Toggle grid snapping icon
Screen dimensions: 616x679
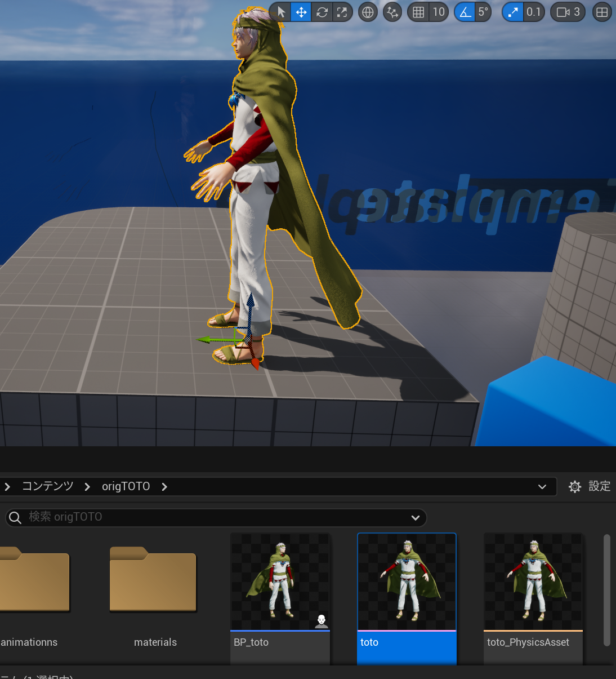click(x=418, y=12)
